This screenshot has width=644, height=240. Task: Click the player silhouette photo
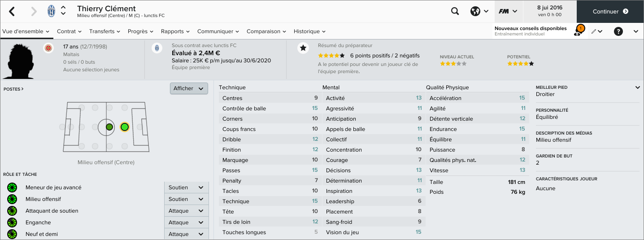(18, 59)
